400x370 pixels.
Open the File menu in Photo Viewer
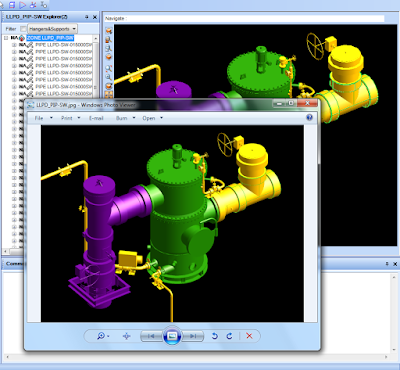pyautogui.click(x=43, y=118)
